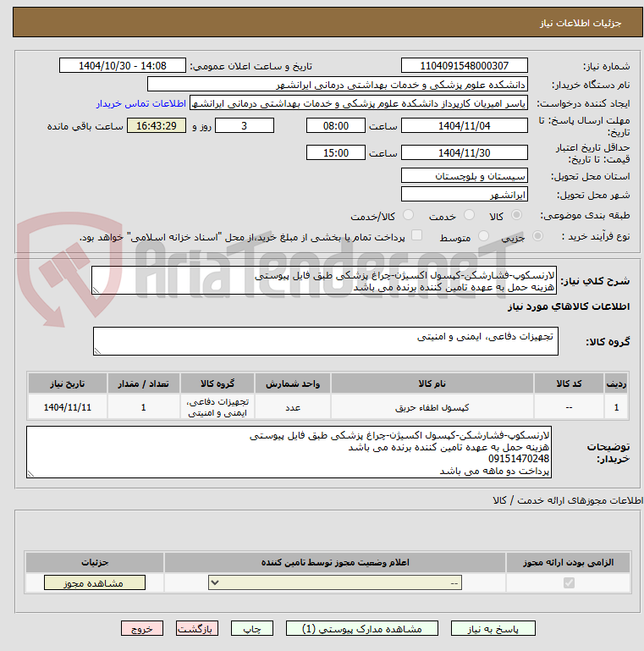Click the delivery city field 'ایرانشهر'
644x651 pixels.
pos(465,195)
